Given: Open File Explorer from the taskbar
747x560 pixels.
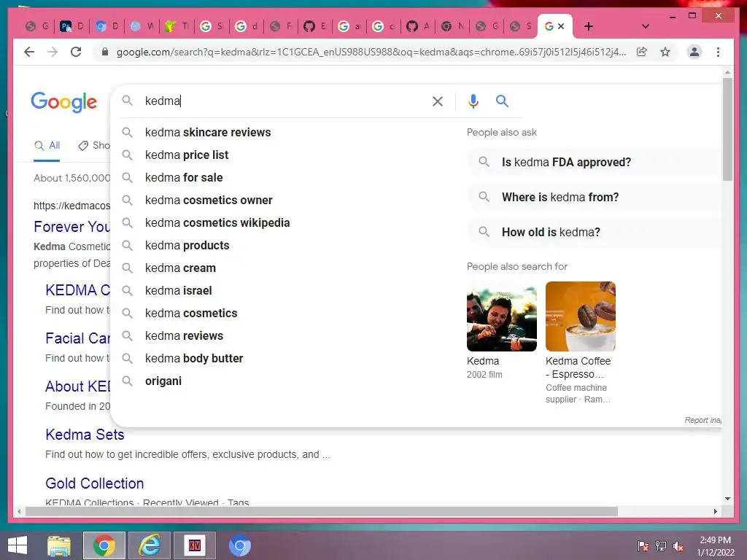Looking at the screenshot, I should click(x=59, y=545).
